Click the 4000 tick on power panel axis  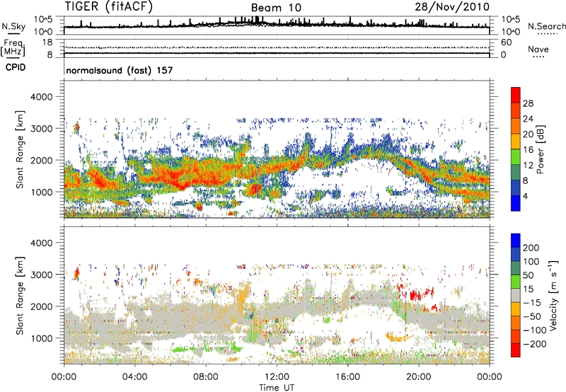(x=41, y=97)
